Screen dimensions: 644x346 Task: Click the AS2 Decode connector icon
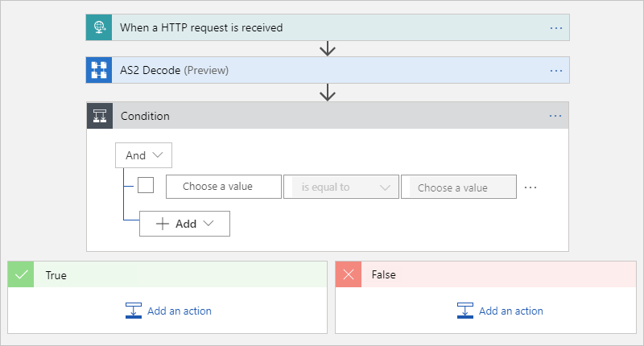(99, 70)
